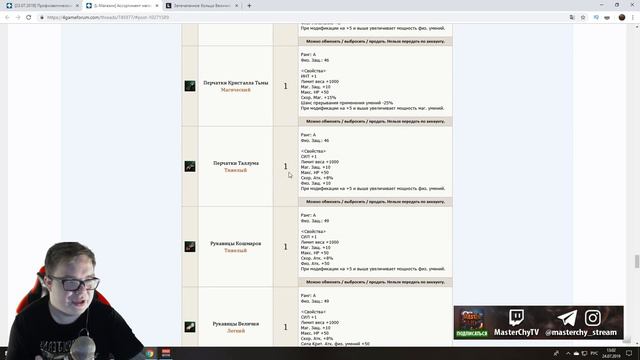Click the Магический armor type label

click(x=236, y=90)
